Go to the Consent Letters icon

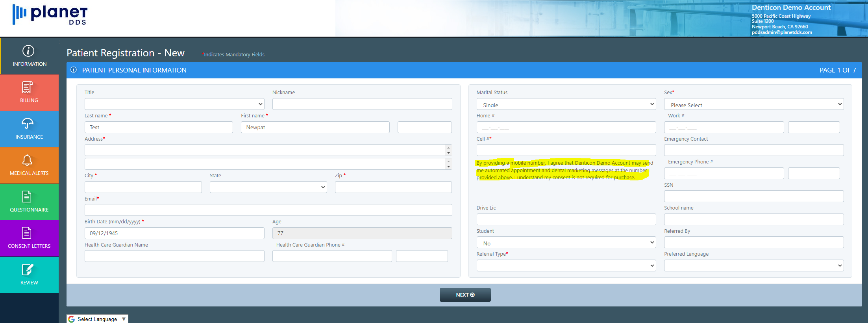click(27, 233)
